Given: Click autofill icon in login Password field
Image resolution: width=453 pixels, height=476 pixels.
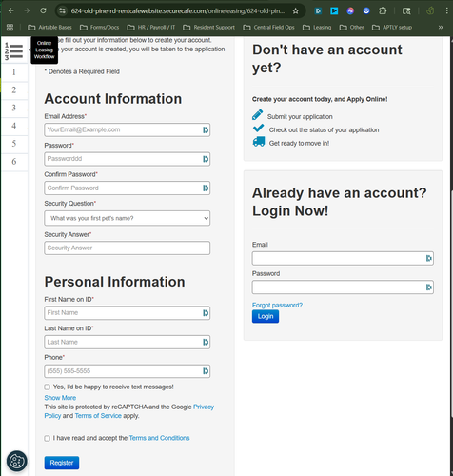Looking at the screenshot, I should coord(429,288).
